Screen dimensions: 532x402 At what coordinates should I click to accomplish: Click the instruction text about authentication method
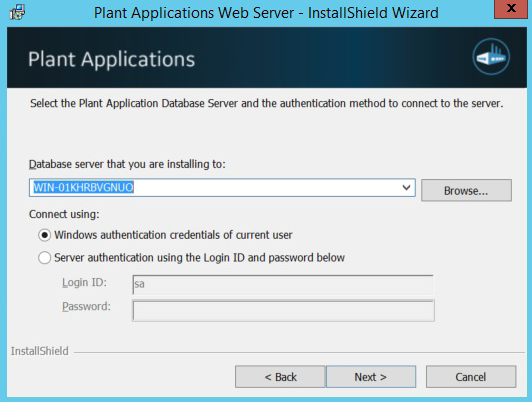pos(266,103)
